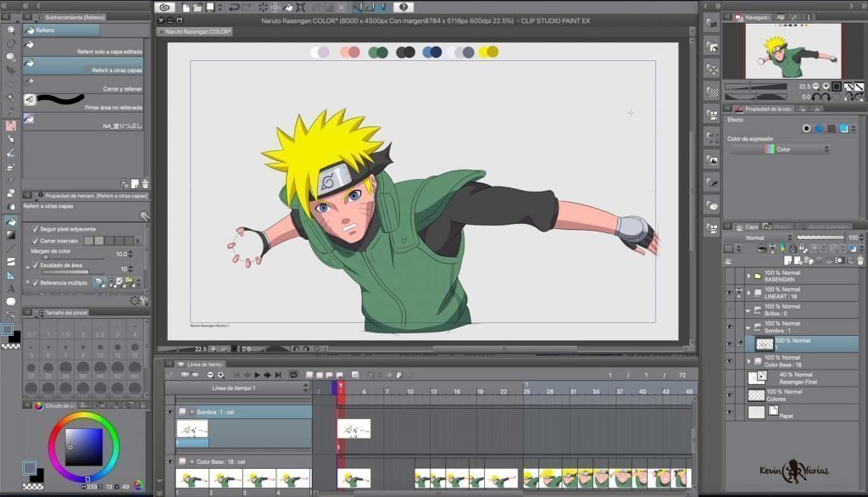Hide the Sombra : 1 layer folder
868x497 pixels.
click(x=730, y=327)
